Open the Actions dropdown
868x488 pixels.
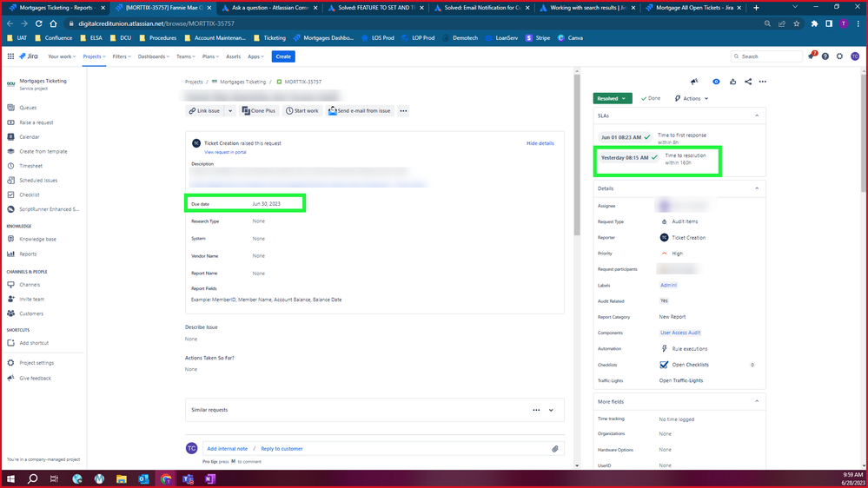tap(692, 98)
